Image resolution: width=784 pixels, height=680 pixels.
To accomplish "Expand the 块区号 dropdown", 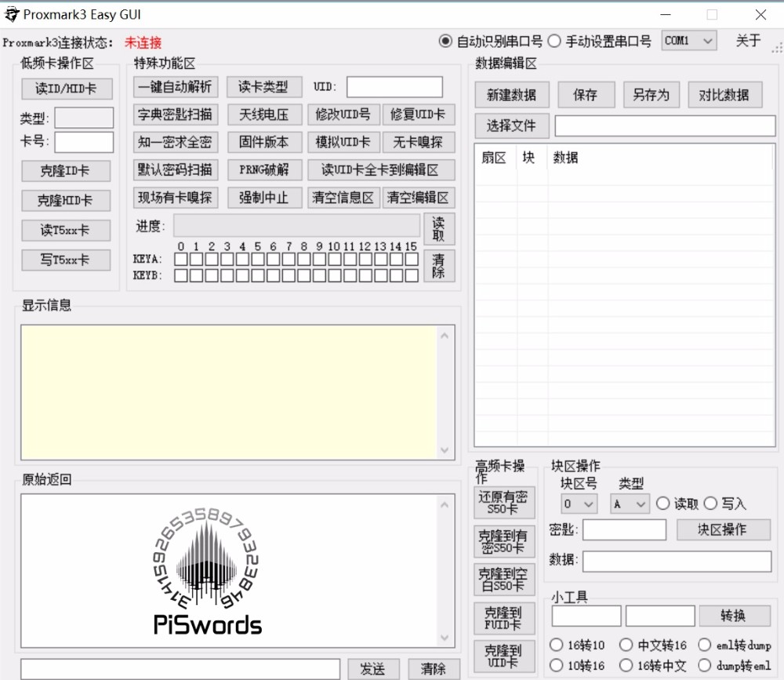I will (x=579, y=504).
